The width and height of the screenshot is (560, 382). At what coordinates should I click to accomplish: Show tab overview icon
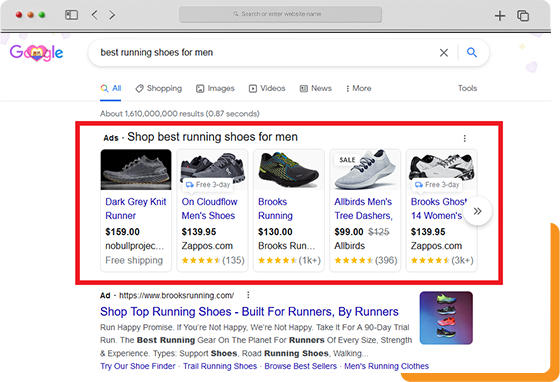point(523,15)
